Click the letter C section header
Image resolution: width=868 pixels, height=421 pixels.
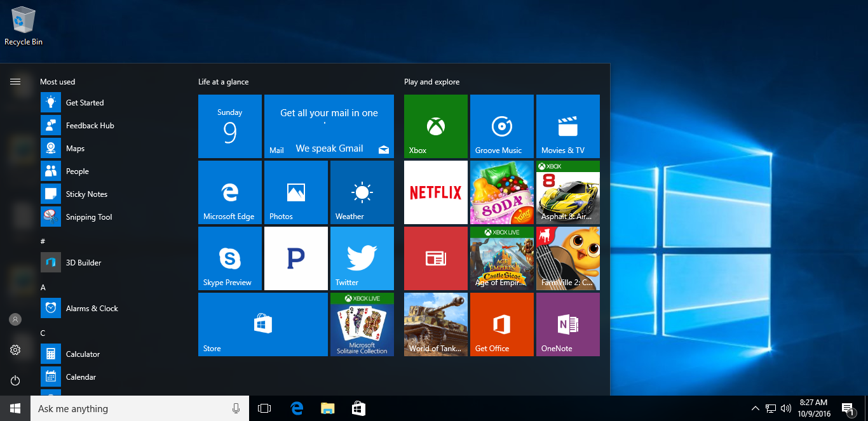point(43,333)
